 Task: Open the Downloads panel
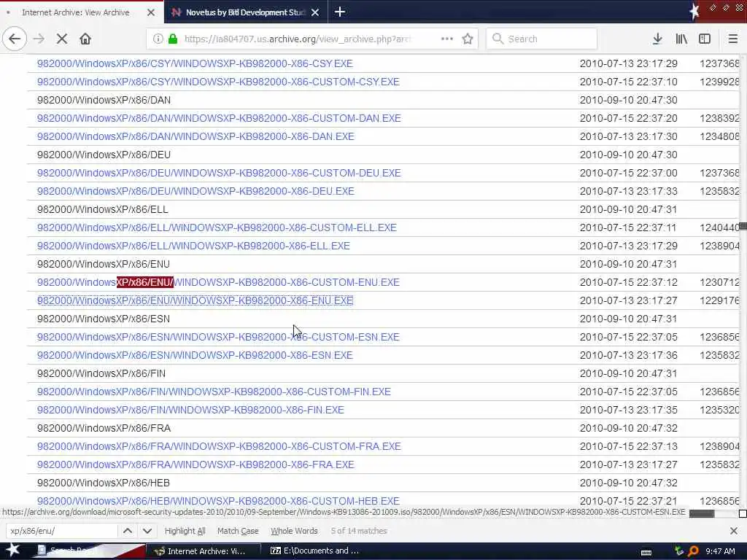[x=657, y=39]
